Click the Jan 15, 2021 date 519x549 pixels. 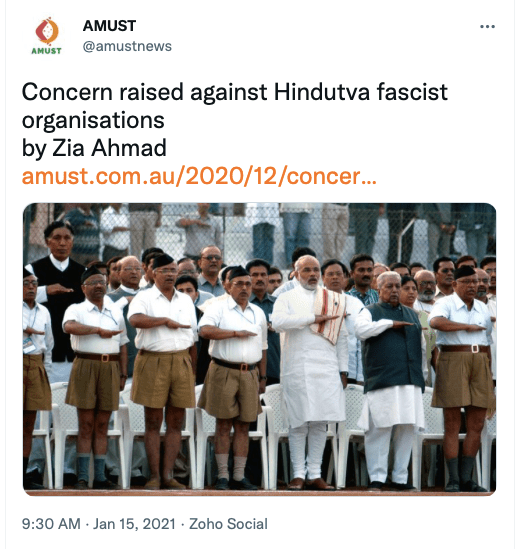tap(134, 524)
